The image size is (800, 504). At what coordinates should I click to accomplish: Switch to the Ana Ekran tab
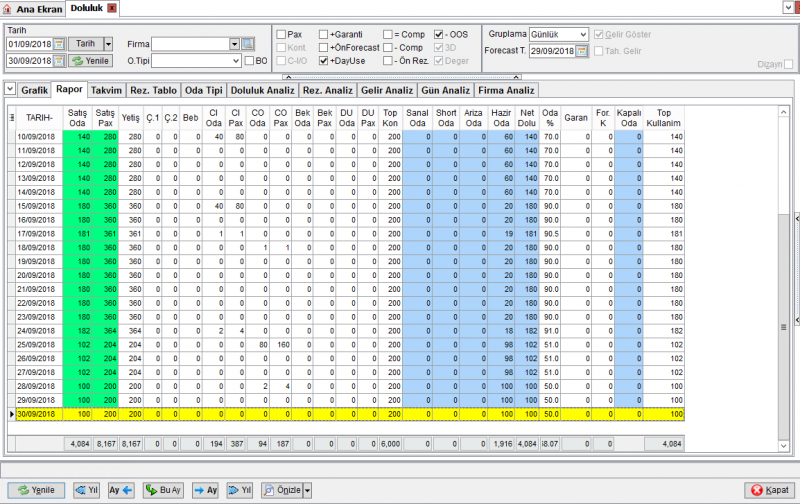click(x=33, y=9)
